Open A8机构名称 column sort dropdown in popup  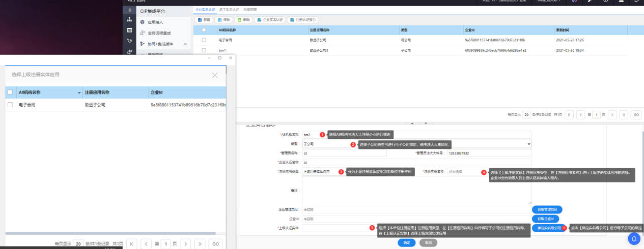click(x=79, y=93)
